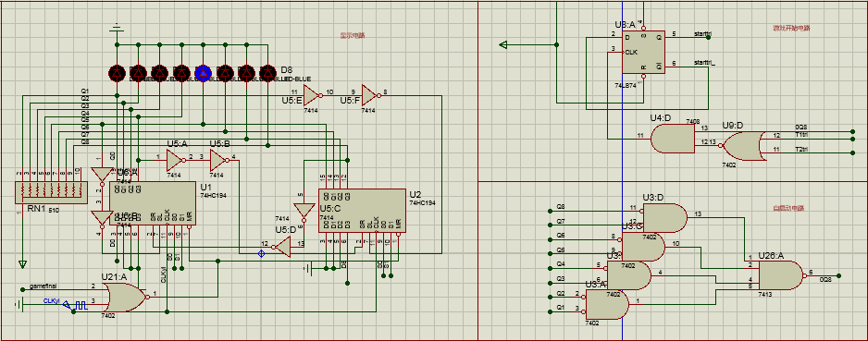This screenshot has width=868, height=341.
Task: Click the CLKyl clock generator symbol
Action: [75, 305]
